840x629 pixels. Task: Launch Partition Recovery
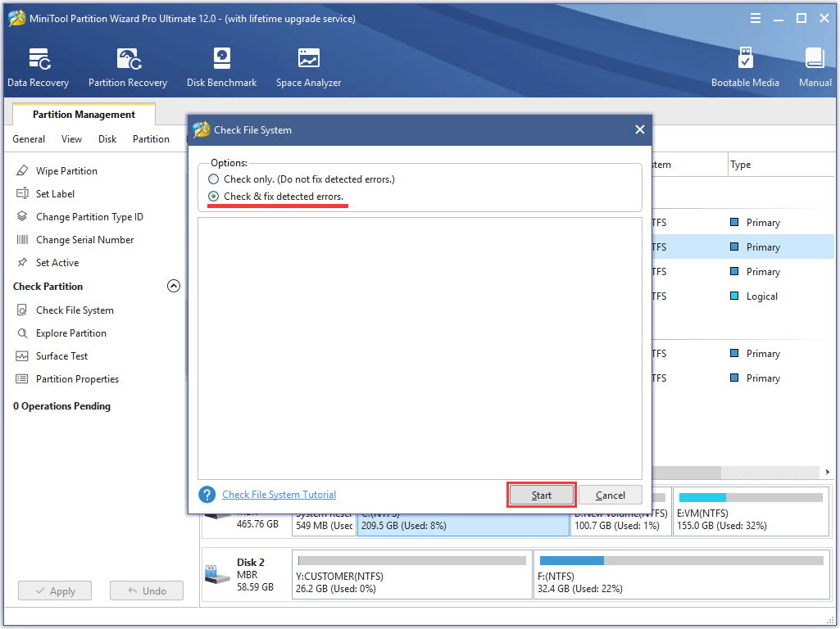128,67
